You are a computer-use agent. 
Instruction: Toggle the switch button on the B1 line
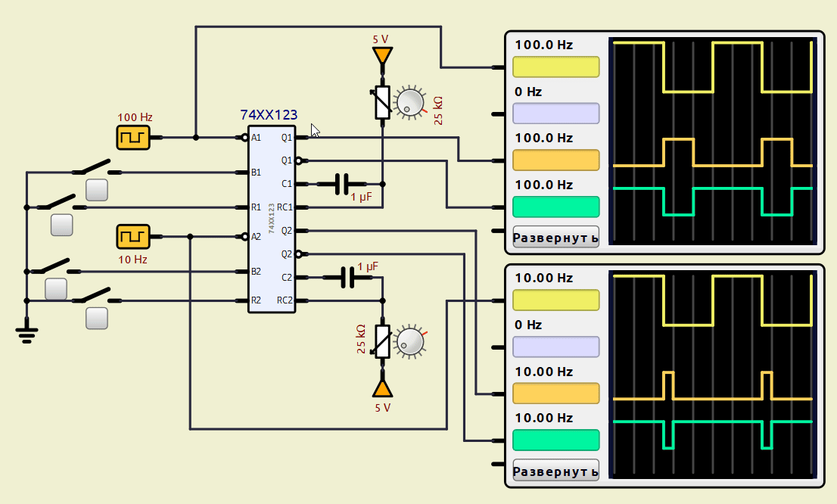[x=96, y=190]
